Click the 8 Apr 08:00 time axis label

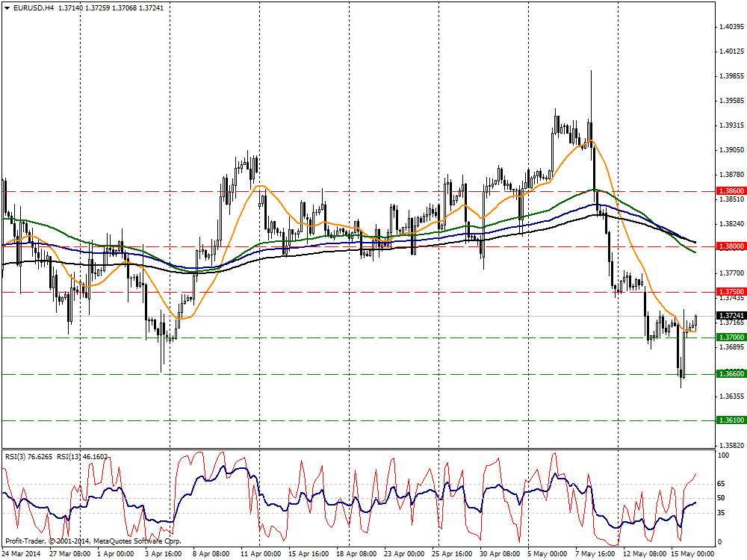211,554
